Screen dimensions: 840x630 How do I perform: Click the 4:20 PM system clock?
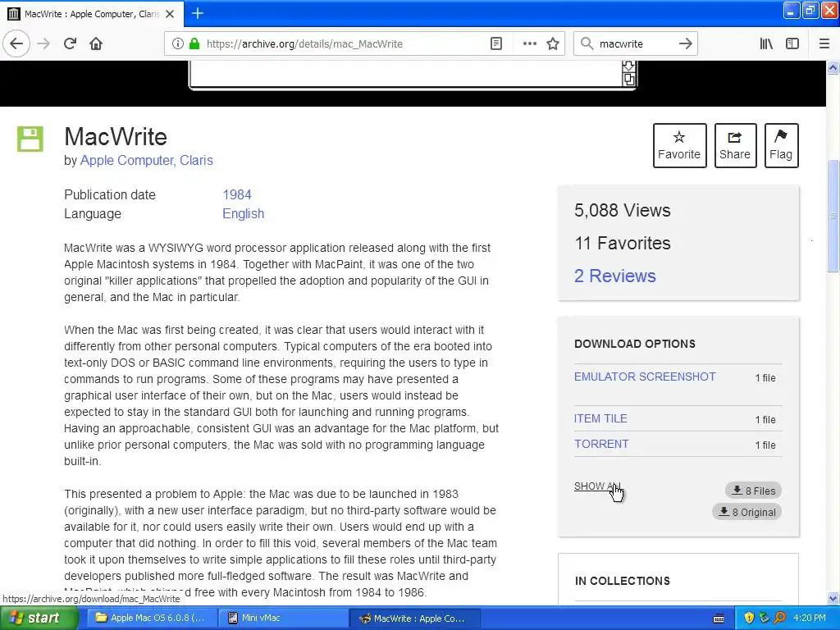click(x=810, y=619)
